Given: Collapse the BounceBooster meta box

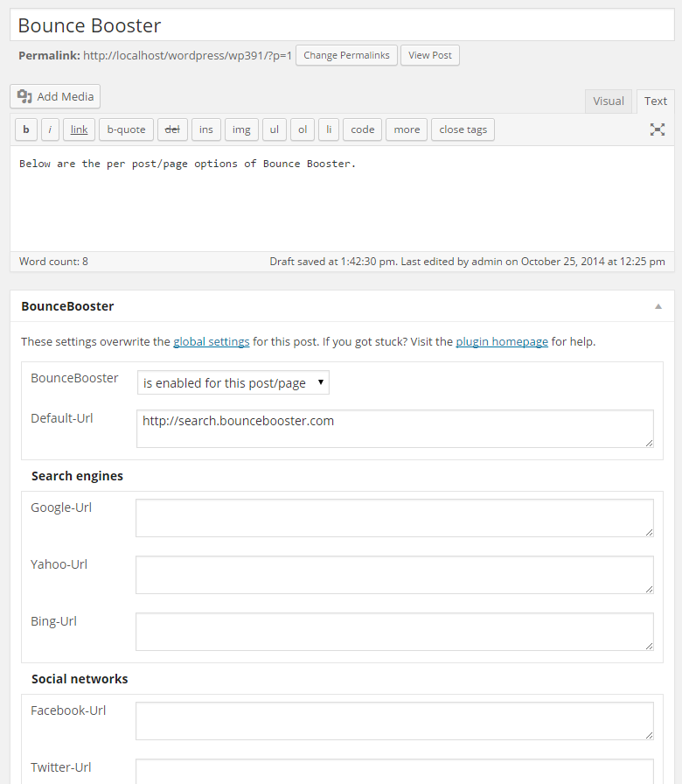Looking at the screenshot, I should (x=658, y=306).
